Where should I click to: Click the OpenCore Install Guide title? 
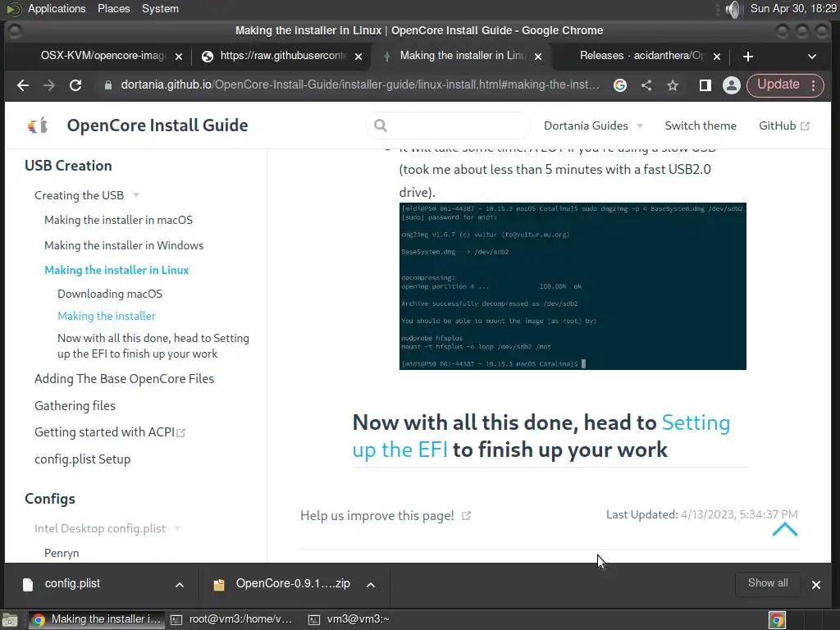(157, 126)
